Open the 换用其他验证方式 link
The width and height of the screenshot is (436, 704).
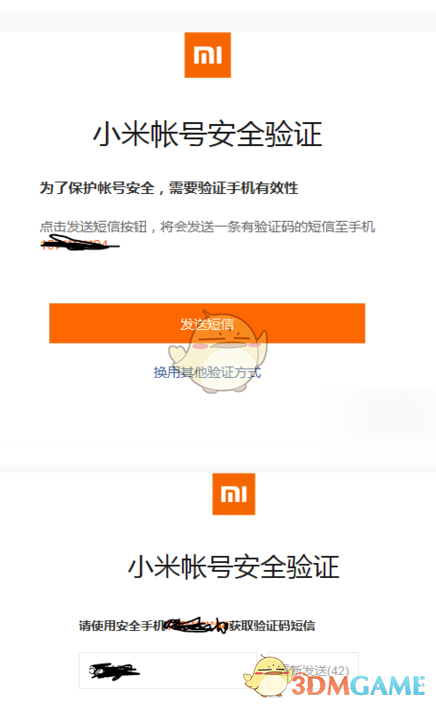[207, 372]
